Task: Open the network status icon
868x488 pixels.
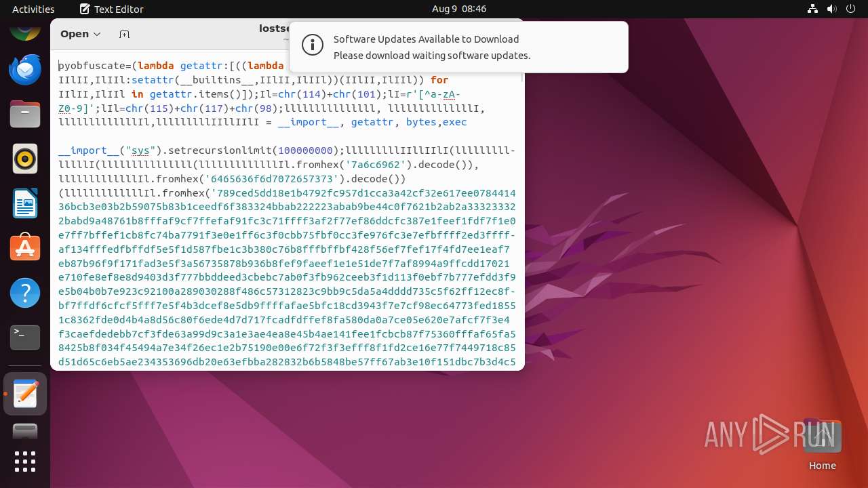Action: pos(812,9)
